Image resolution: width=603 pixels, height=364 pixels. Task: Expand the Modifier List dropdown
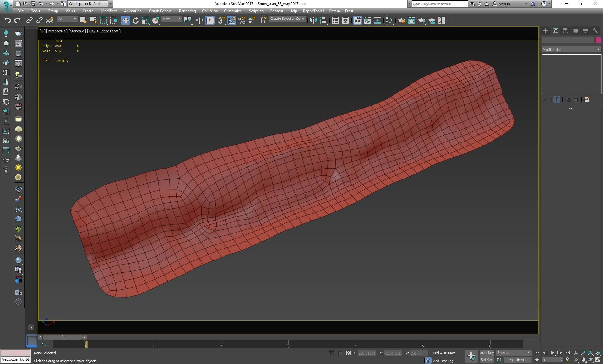571,50
